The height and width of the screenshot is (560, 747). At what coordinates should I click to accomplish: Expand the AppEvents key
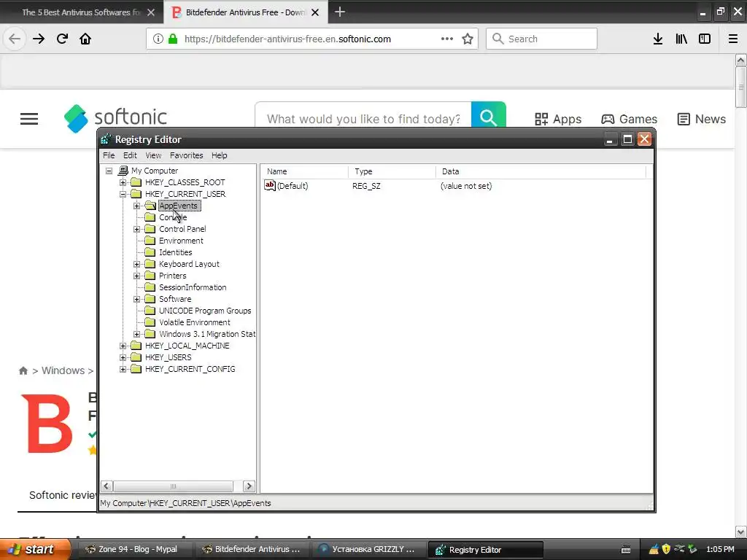136,206
